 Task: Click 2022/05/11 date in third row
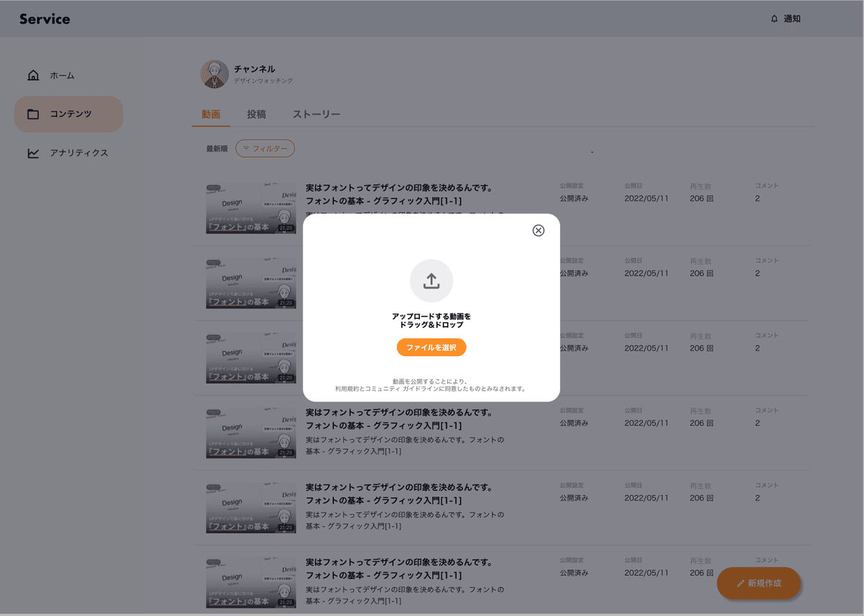647,348
